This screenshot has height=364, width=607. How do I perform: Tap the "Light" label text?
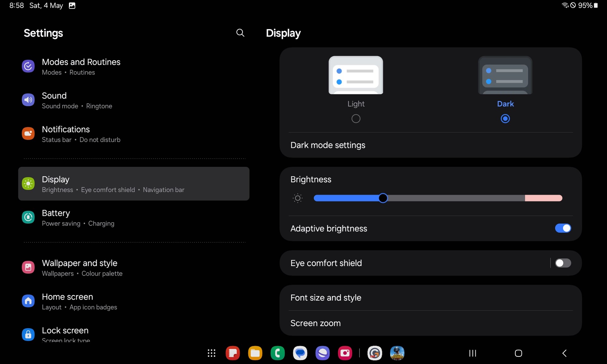pyautogui.click(x=356, y=104)
